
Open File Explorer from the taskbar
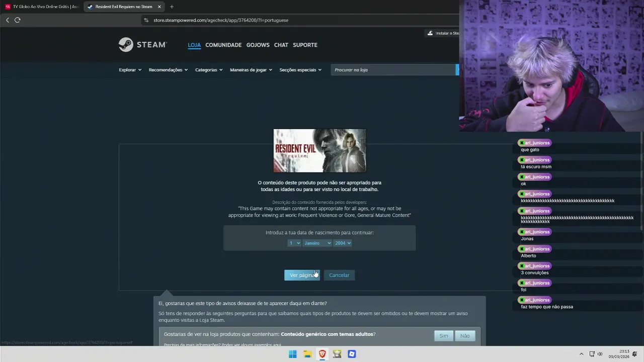point(307,354)
